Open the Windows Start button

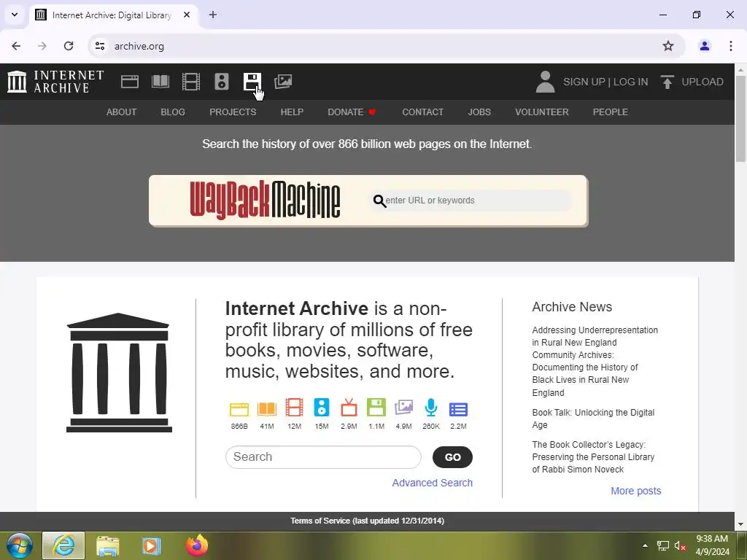19,545
